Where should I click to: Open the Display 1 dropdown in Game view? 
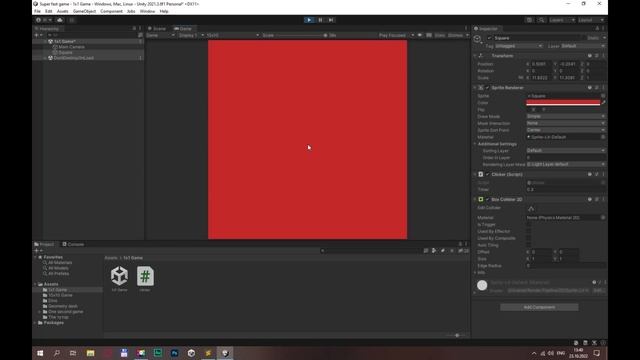(191, 35)
